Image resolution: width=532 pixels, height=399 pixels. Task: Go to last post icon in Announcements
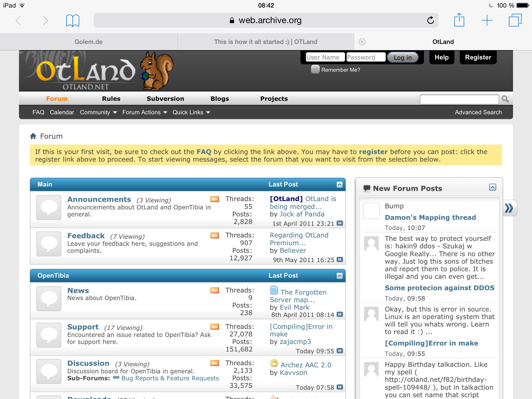[x=340, y=223]
